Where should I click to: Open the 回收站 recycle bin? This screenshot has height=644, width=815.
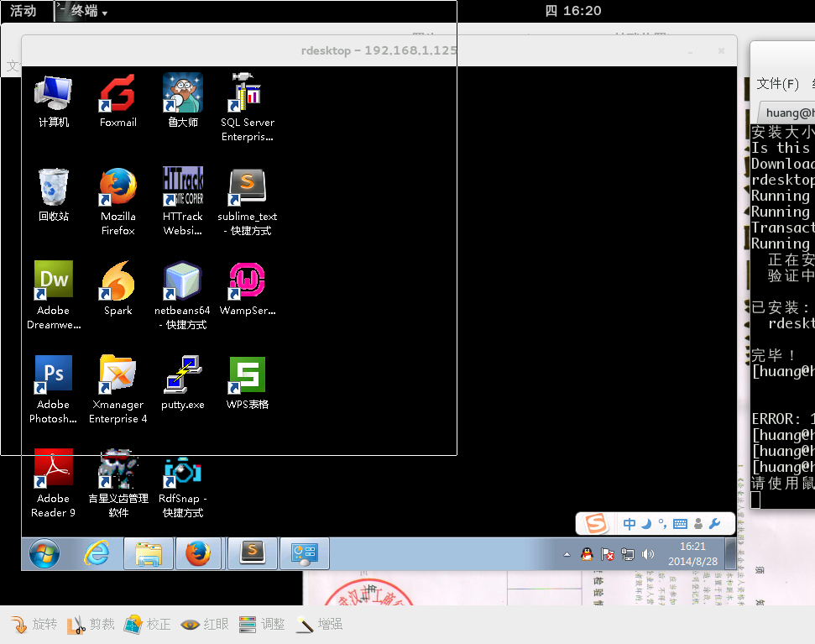(x=54, y=196)
